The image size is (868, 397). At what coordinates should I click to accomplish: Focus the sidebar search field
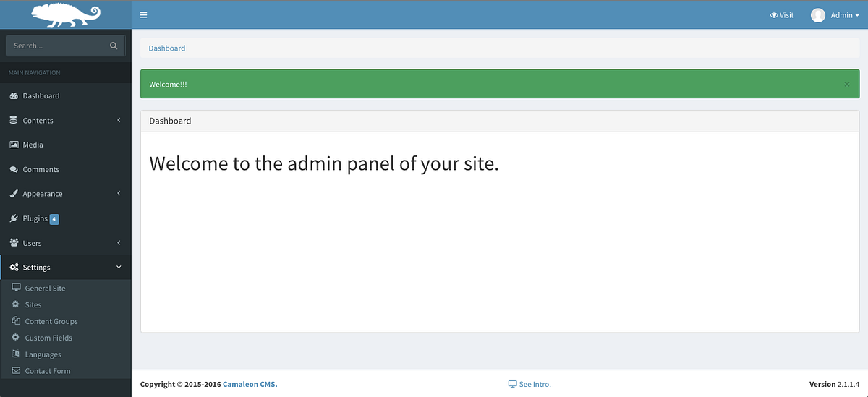[x=58, y=46]
